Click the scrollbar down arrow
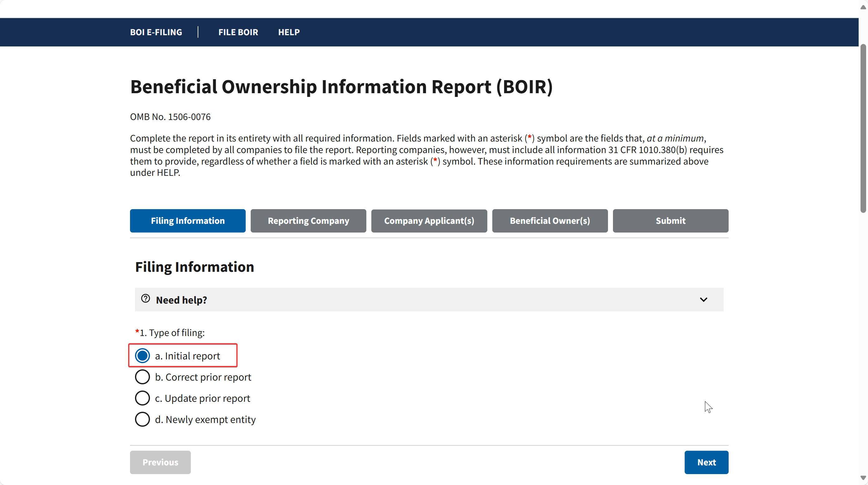 (x=863, y=478)
